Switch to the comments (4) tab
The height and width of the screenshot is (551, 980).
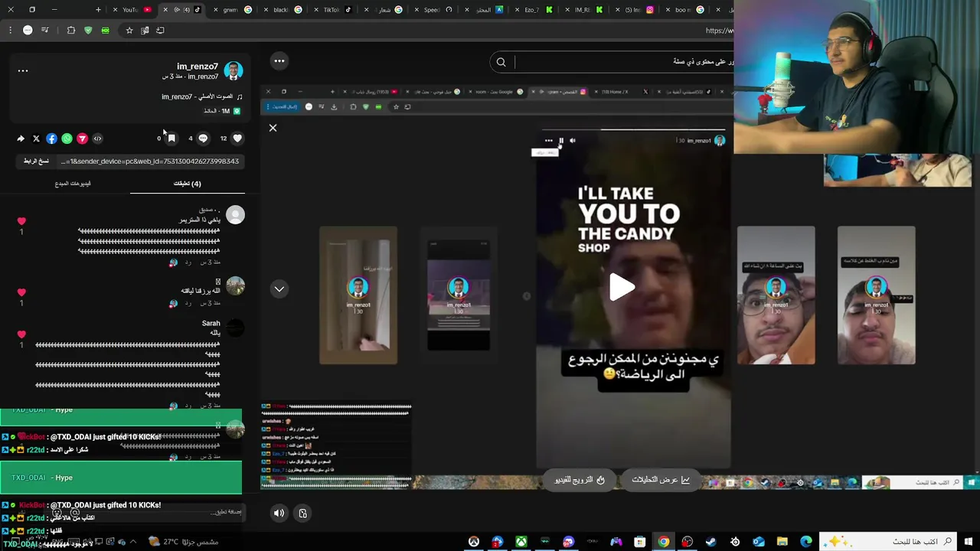187,184
